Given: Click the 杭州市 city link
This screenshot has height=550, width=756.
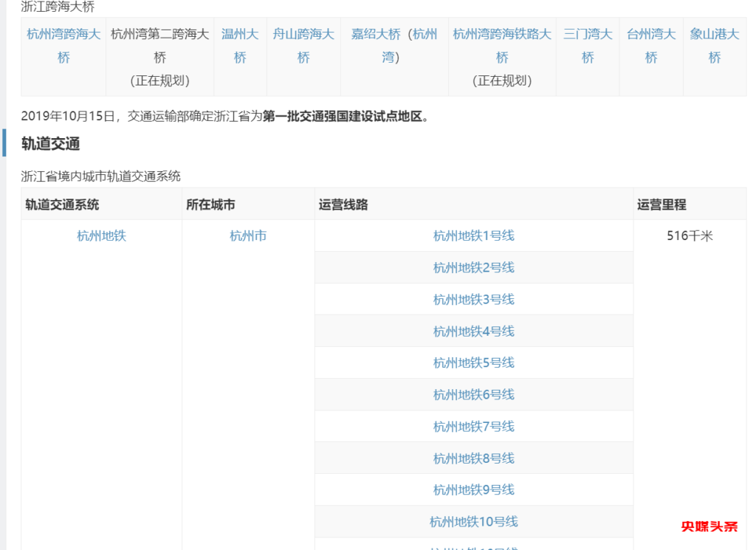Looking at the screenshot, I should (248, 236).
